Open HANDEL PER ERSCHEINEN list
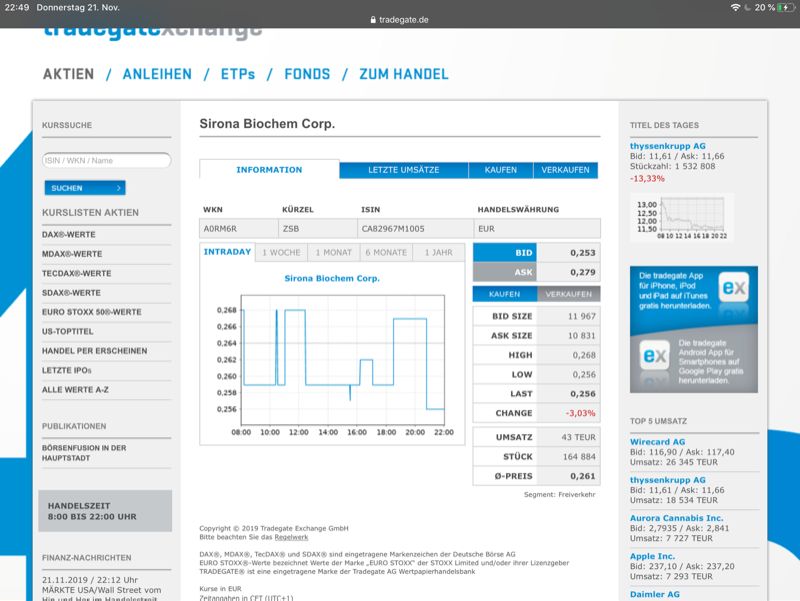 (x=94, y=351)
